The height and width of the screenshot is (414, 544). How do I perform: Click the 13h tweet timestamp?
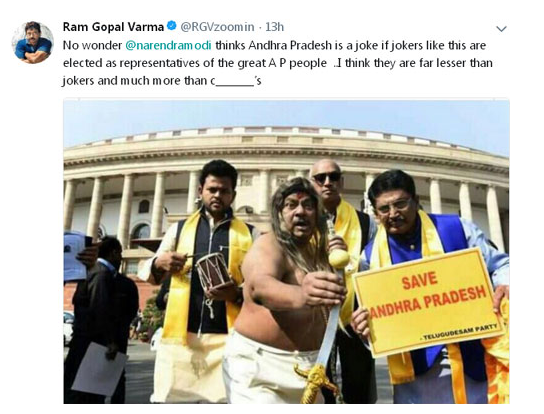point(274,27)
